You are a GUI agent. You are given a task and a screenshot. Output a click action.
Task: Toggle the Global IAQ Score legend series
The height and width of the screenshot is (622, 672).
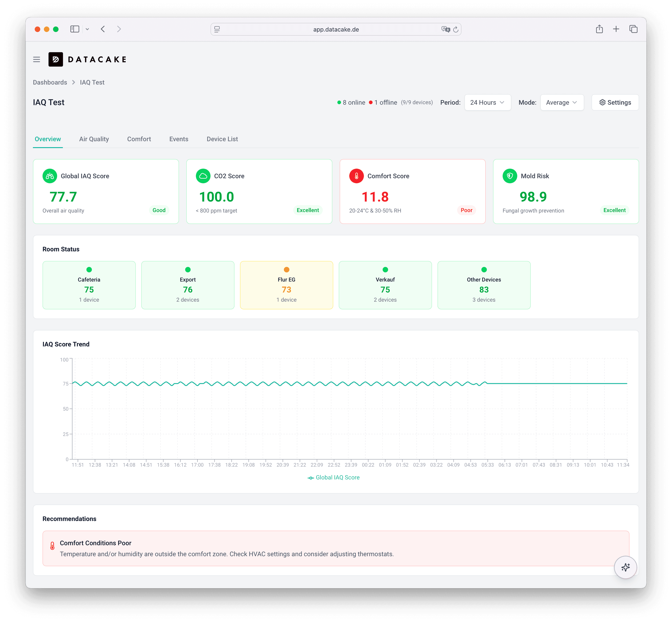(333, 477)
